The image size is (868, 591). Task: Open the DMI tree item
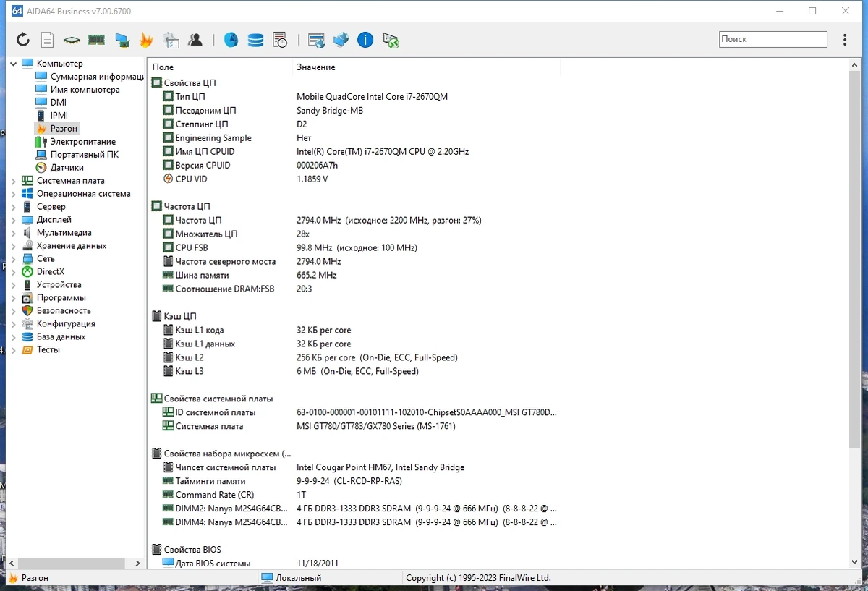51,103
